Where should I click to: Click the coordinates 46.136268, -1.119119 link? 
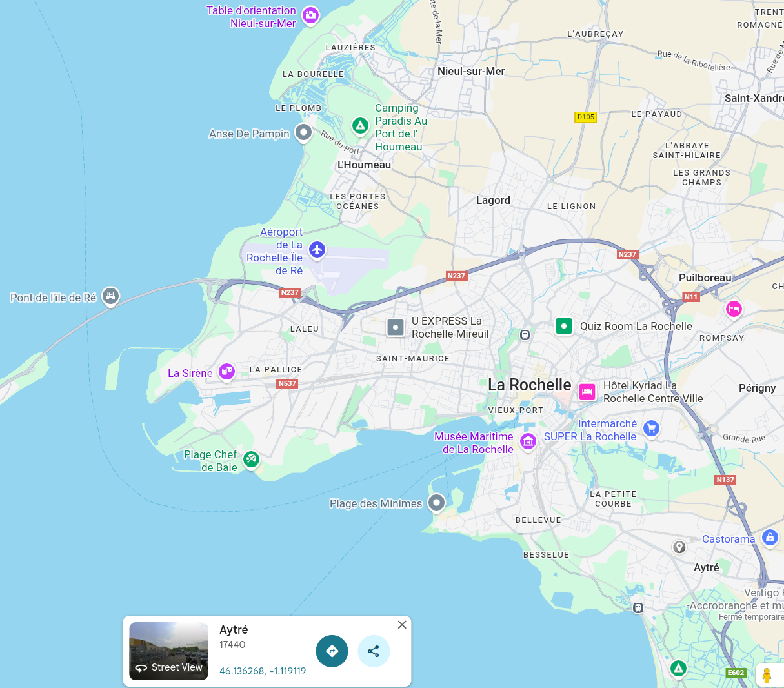[x=263, y=671]
